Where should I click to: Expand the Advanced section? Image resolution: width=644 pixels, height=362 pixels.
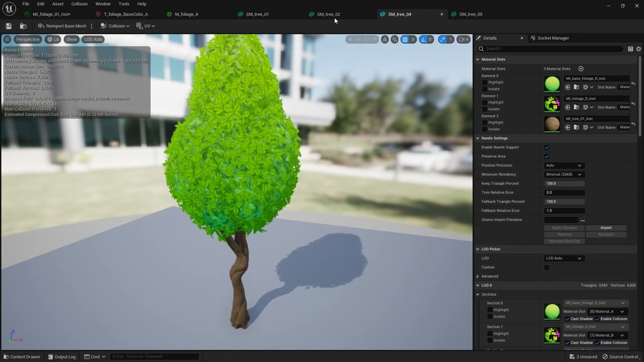click(478, 277)
